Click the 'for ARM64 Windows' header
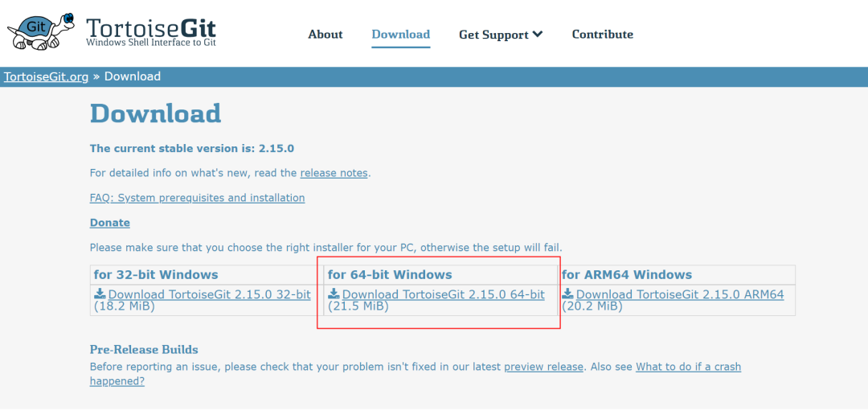The height and width of the screenshot is (411, 868). click(627, 275)
